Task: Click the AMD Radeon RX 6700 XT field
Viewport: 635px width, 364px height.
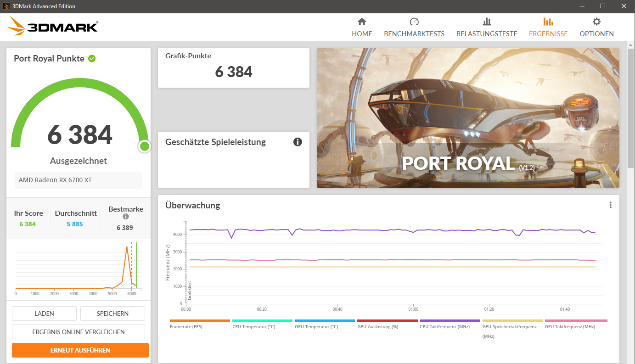Action: (x=79, y=180)
